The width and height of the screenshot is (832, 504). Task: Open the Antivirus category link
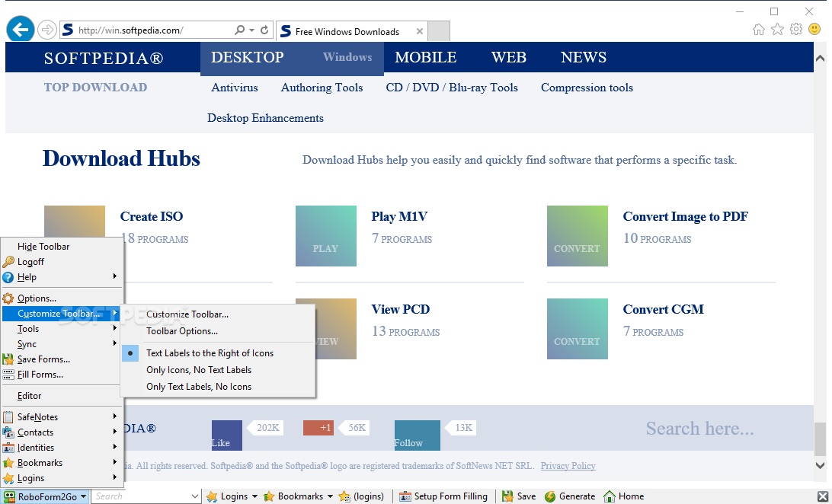click(235, 88)
